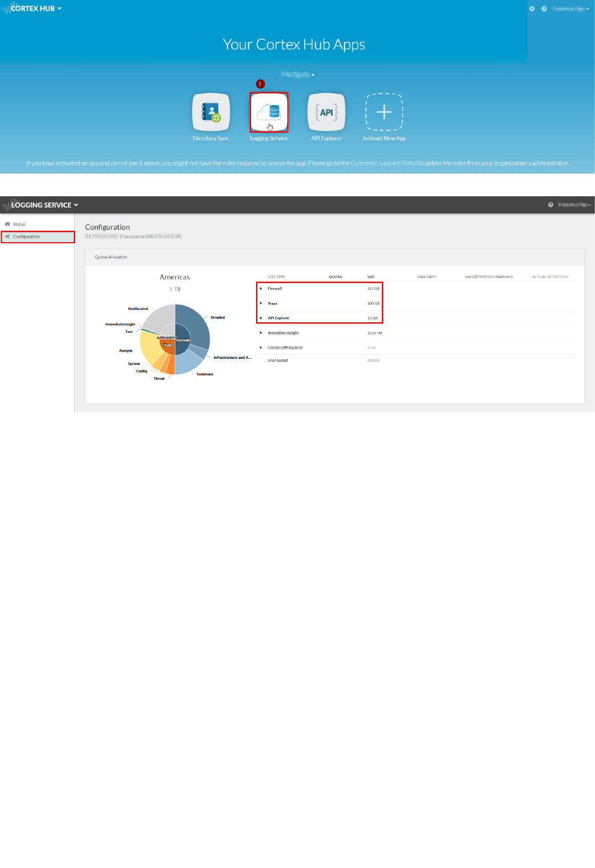Open the blurred tenant selector dropdown
595x868 pixels.
click(297, 74)
